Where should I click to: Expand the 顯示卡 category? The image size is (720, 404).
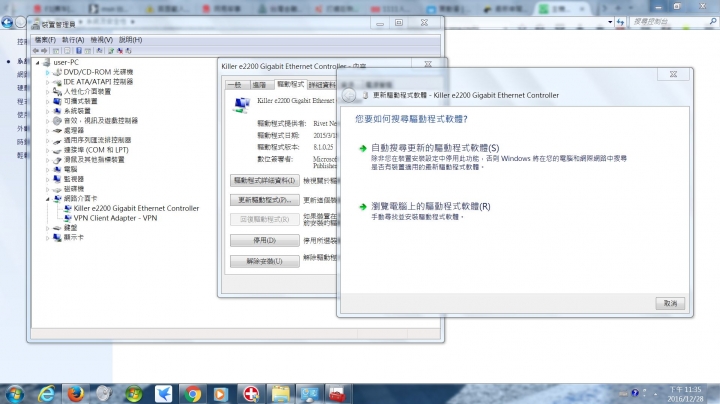[47, 237]
